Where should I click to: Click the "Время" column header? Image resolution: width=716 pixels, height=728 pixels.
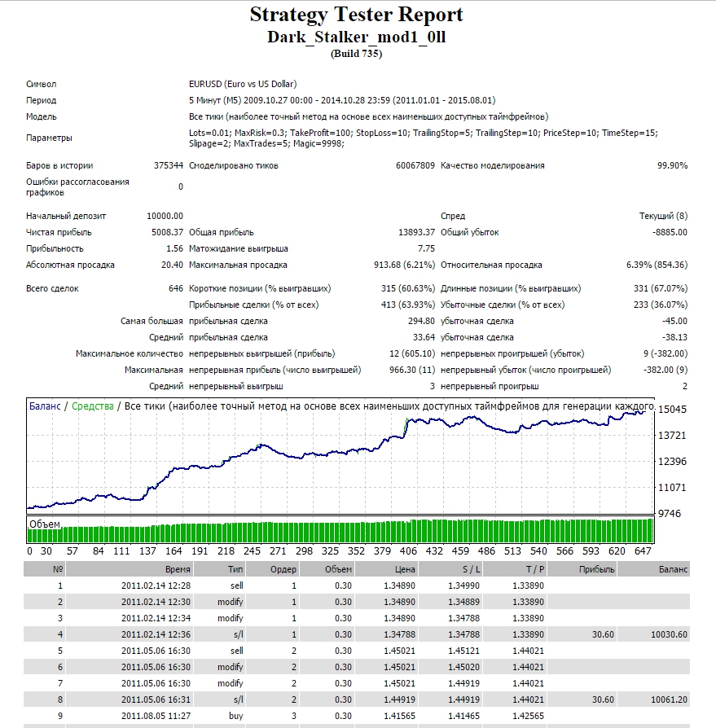click(130, 569)
